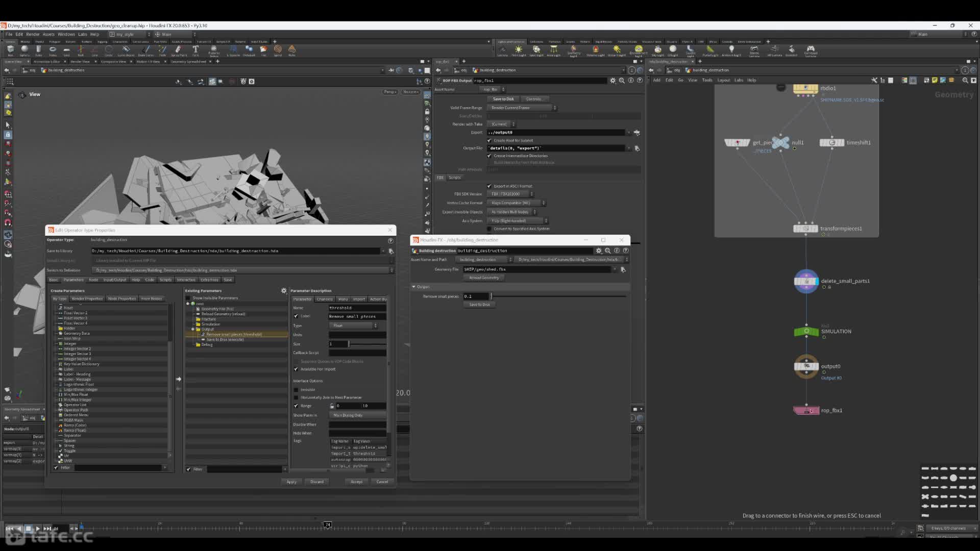
Task: Open the Render menu
Action: (33, 34)
